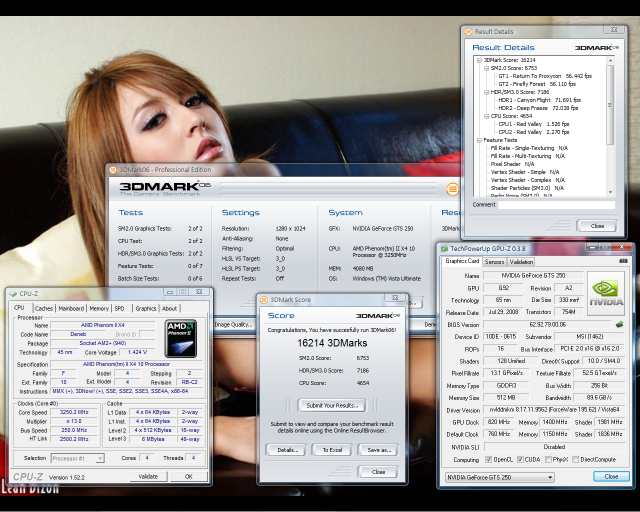This screenshot has height=512, width=640.
Task: Click the GPU-Z title bar app icon
Action: (444, 249)
